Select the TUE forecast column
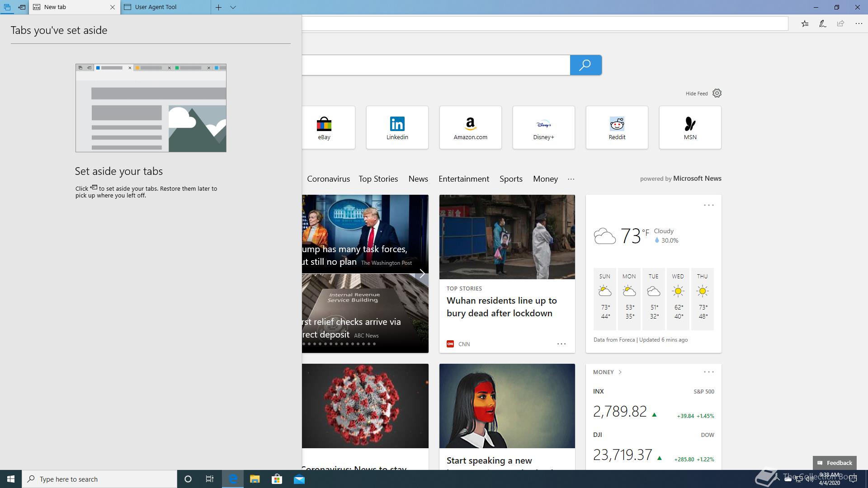 (x=654, y=299)
